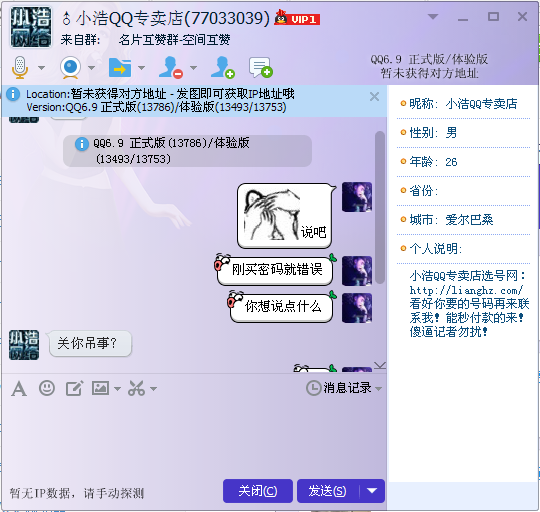Open font settings with the A icon

19,389
